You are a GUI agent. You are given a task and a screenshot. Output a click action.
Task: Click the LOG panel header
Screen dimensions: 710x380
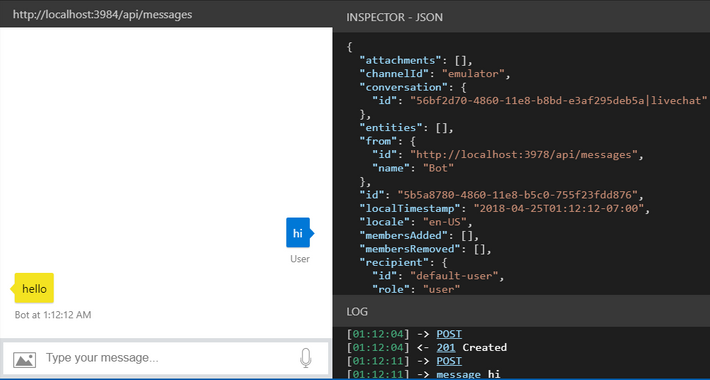click(357, 312)
